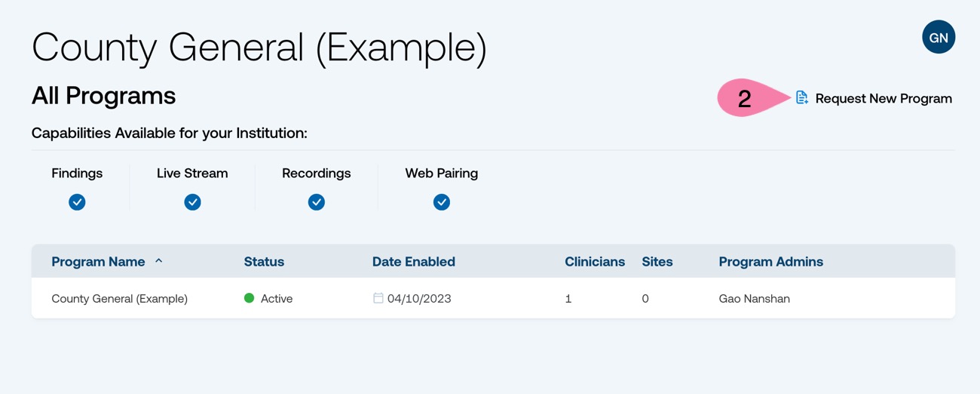Toggle the Program Name sort arrow

(158, 261)
